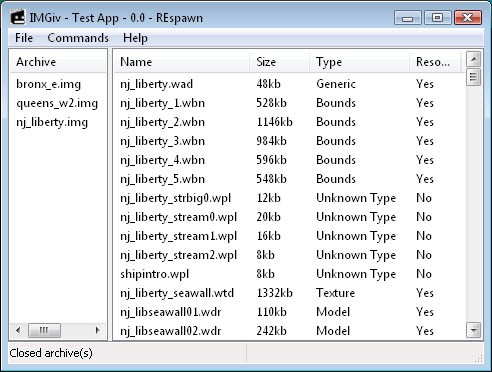The image size is (492, 372).
Task: Select the nj_liberty_strbig0.wpl file
Action: [x=176, y=198]
